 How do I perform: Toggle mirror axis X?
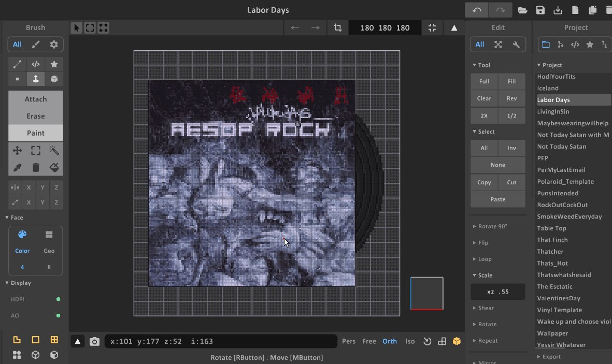[x=29, y=187]
